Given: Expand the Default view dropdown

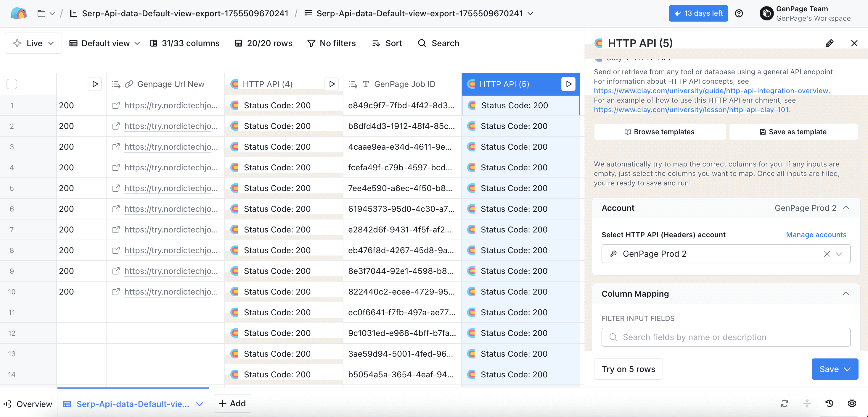Looking at the screenshot, I should coord(105,43).
